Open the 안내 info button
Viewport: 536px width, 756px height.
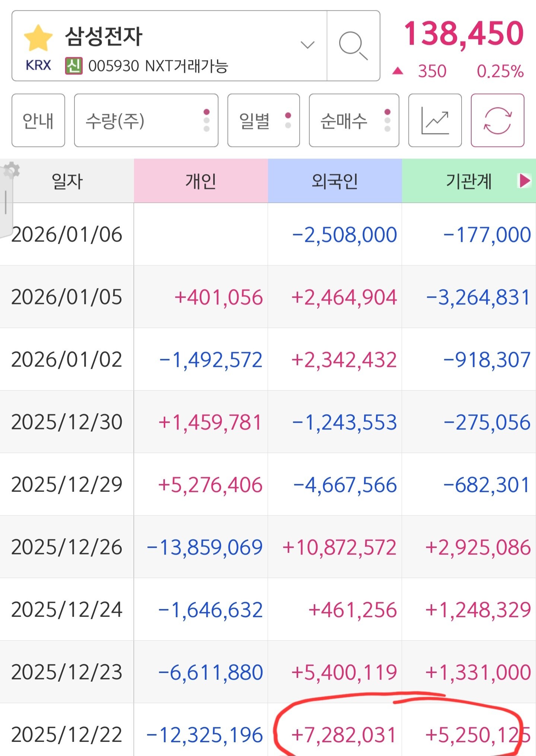click(x=38, y=120)
